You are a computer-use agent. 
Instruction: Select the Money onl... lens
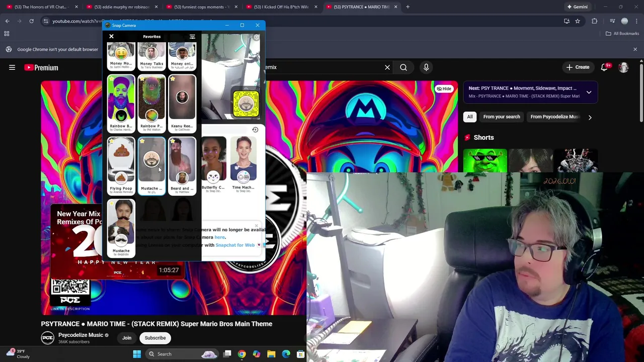[x=182, y=56]
